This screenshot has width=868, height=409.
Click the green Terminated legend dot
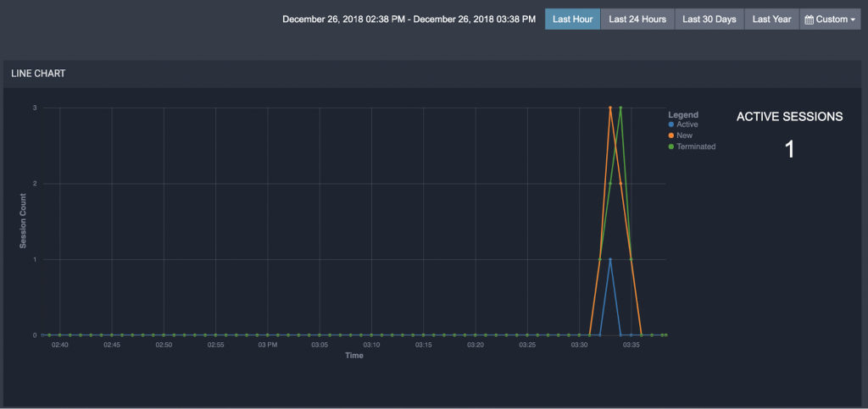click(x=671, y=146)
